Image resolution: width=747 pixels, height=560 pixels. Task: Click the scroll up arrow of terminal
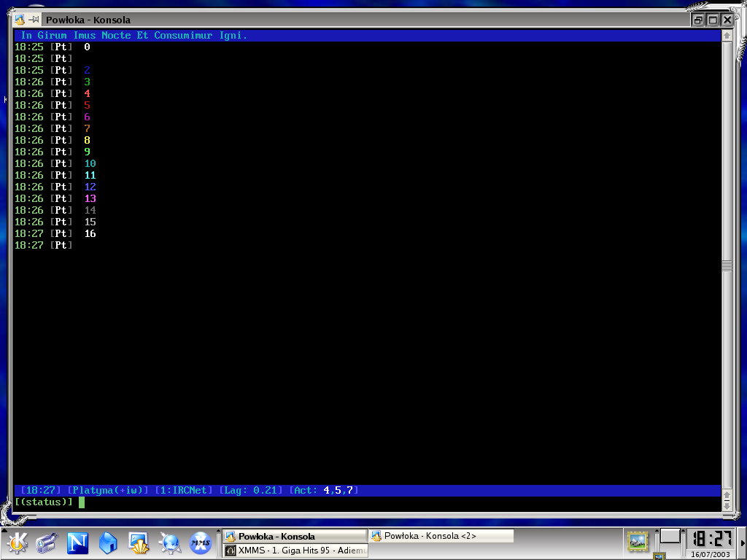point(727,36)
